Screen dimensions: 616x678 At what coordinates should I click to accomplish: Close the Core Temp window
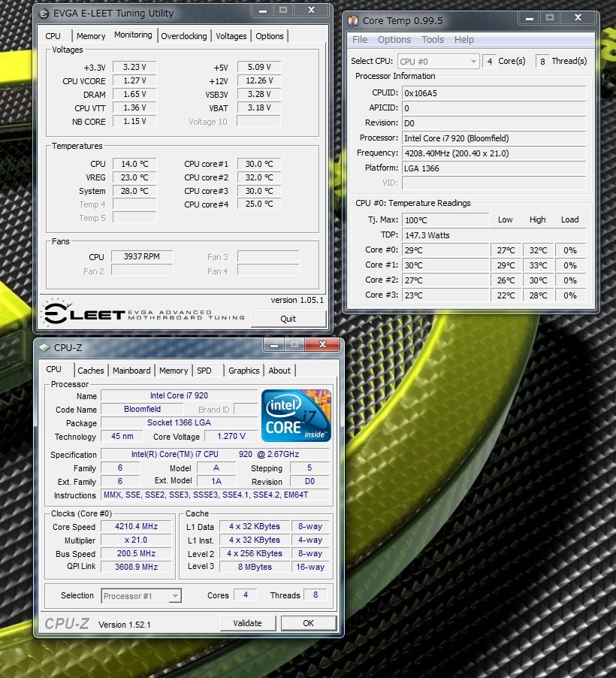[x=578, y=17]
